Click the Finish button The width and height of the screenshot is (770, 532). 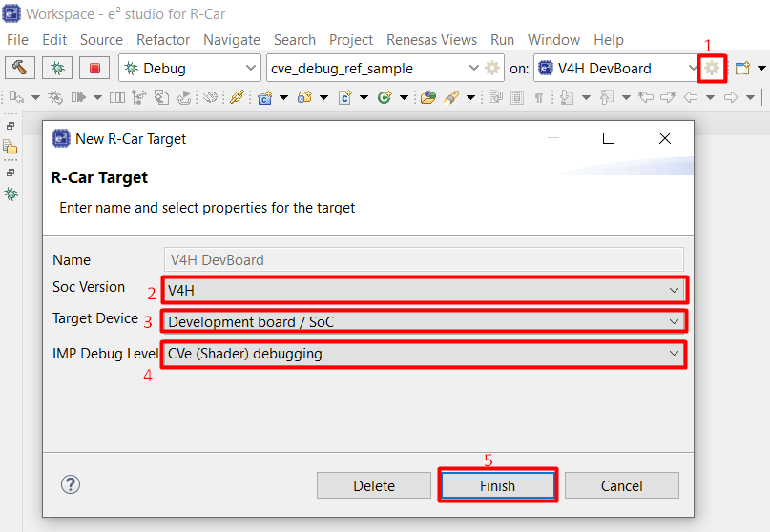(x=497, y=485)
